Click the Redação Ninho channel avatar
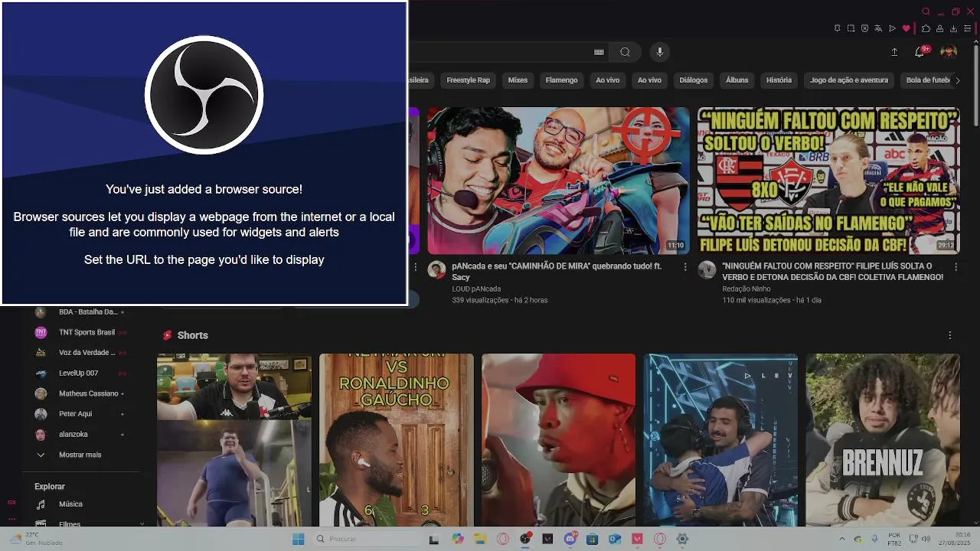The height and width of the screenshot is (551, 980). (x=707, y=269)
